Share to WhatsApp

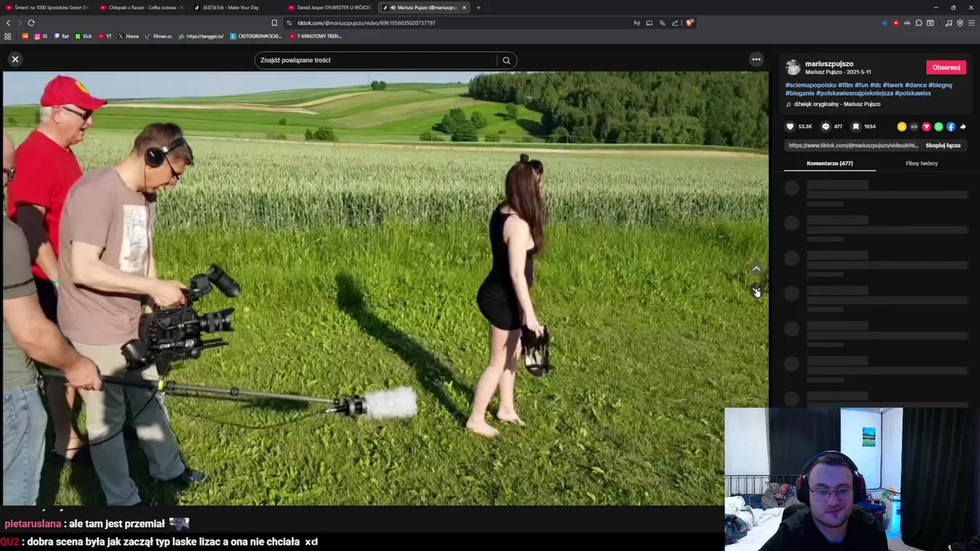point(939,126)
